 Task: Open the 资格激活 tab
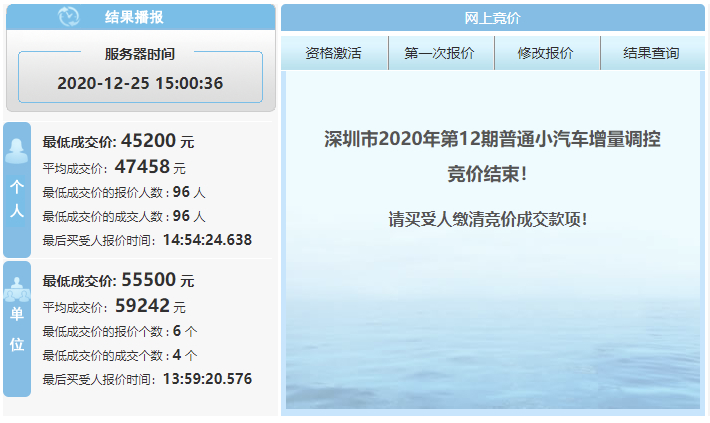(334, 53)
